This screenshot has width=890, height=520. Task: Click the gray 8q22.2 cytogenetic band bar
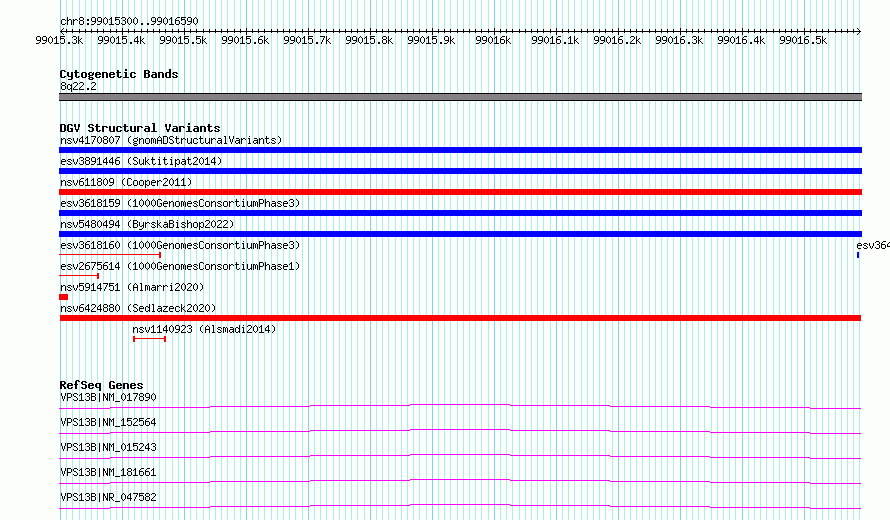[460, 98]
